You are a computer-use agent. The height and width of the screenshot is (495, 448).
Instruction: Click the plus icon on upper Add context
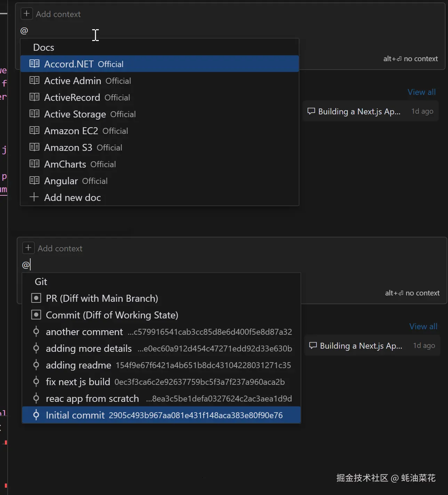tap(26, 13)
